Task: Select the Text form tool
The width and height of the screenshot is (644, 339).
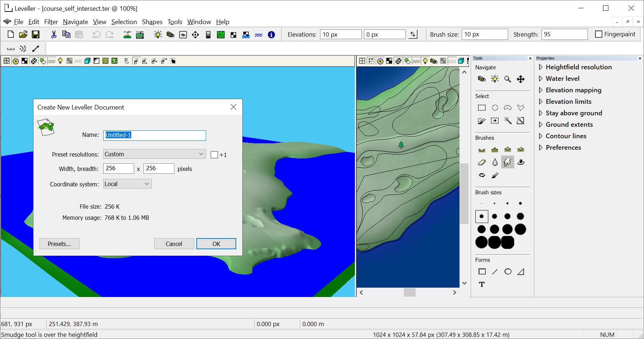Action: click(482, 284)
